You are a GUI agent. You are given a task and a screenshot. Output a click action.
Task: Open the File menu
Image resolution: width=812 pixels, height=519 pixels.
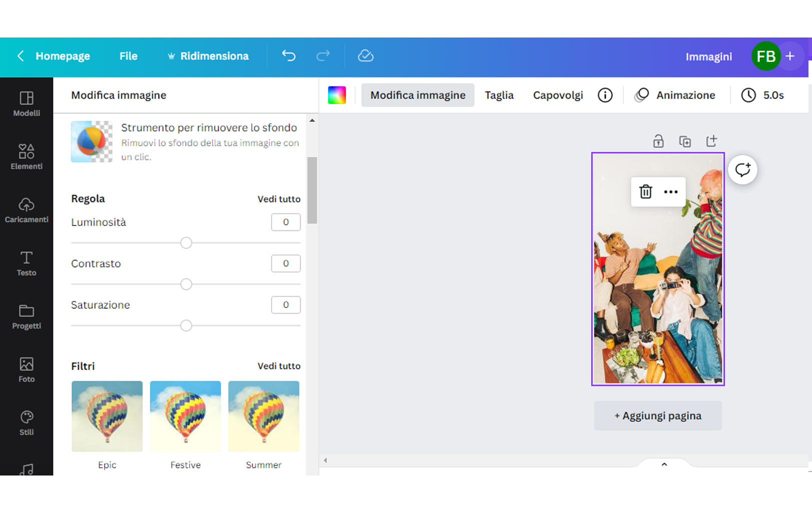(129, 56)
